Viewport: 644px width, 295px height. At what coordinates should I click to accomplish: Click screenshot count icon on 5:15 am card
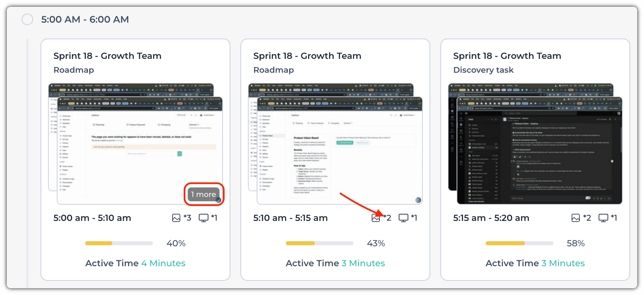pyautogui.click(x=576, y=218)
